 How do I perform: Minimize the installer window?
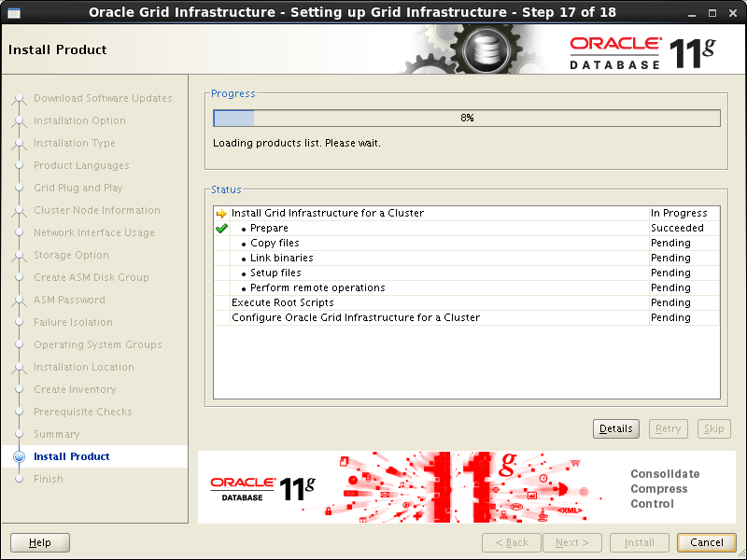pyautogui.click(x=692, y=14)
